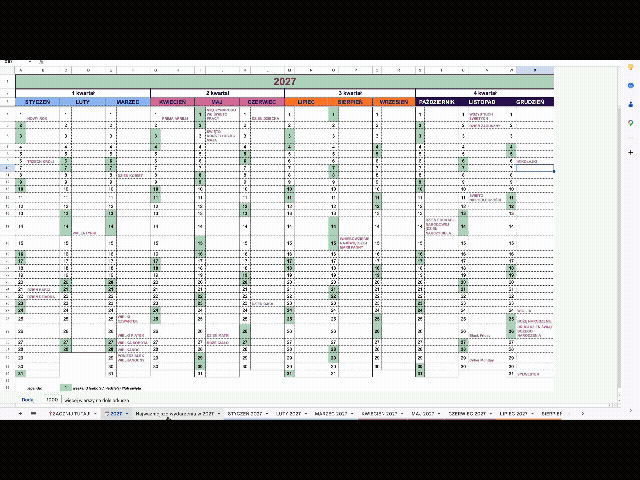The image size is (640, 480).
Task: Select the 3 kwartał header cell
Action: (x=350, y=93)
